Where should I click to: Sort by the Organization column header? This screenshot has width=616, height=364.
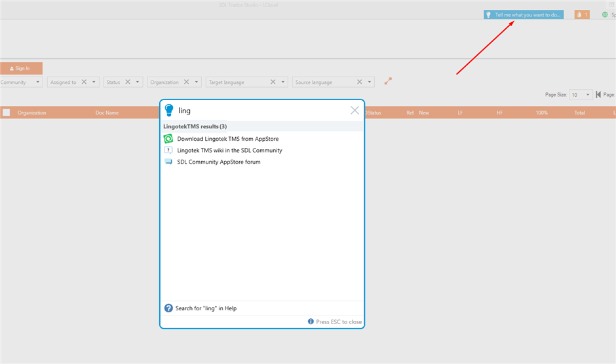pyautogui.click(x=32, y=113)
